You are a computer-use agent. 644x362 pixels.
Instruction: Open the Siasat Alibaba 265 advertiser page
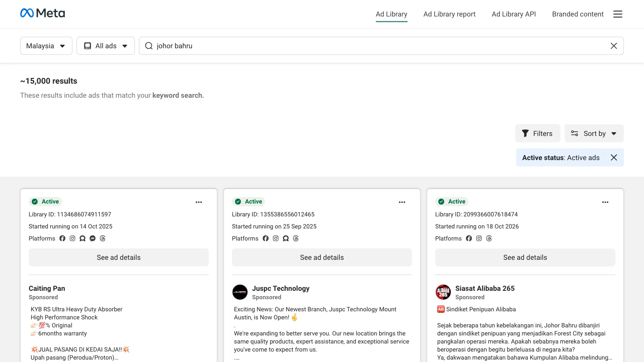[485, 288]
